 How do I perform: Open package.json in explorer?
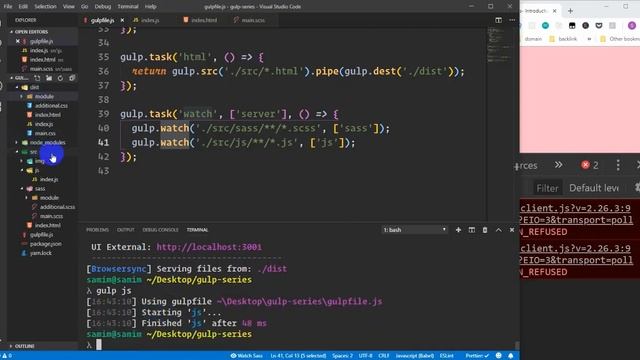(x=46, y=244)
